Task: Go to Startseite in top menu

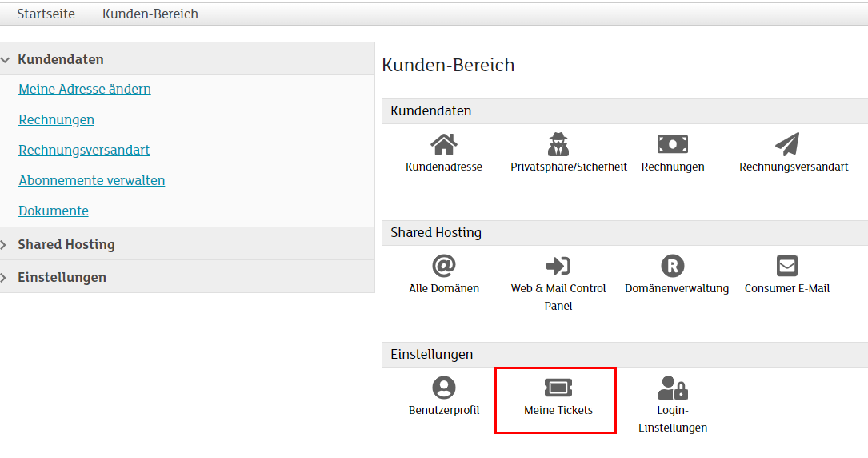Action: pyautogui.click(x=46, y=14)
